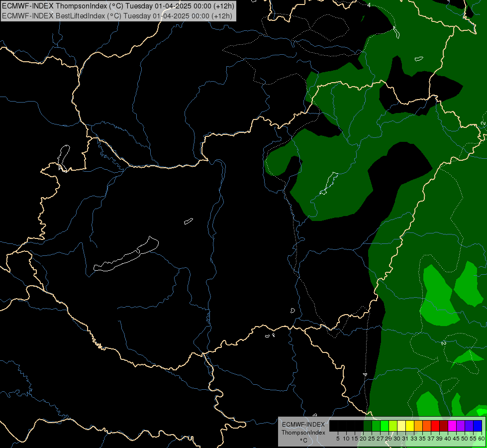The width and height of the screenshot is (487, 448).
Task: Click the ThompsonIndex label in the legend
Action: coord(303,433)
